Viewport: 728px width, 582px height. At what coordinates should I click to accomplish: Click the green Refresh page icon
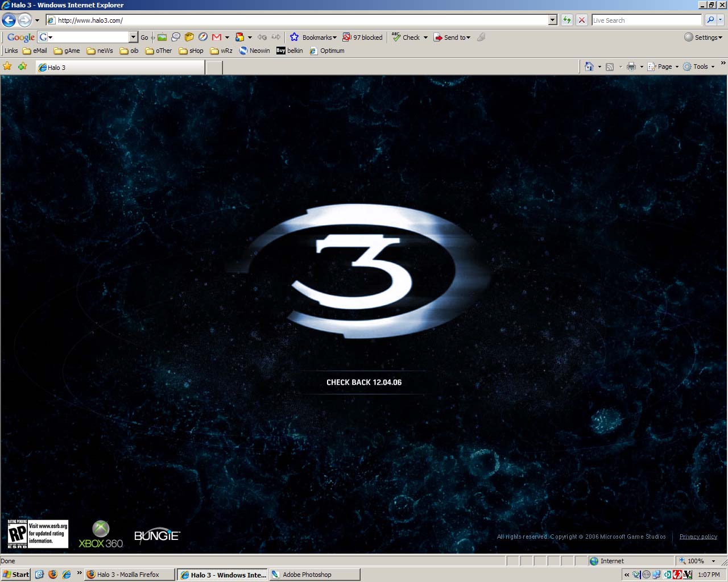coord(567,20)
